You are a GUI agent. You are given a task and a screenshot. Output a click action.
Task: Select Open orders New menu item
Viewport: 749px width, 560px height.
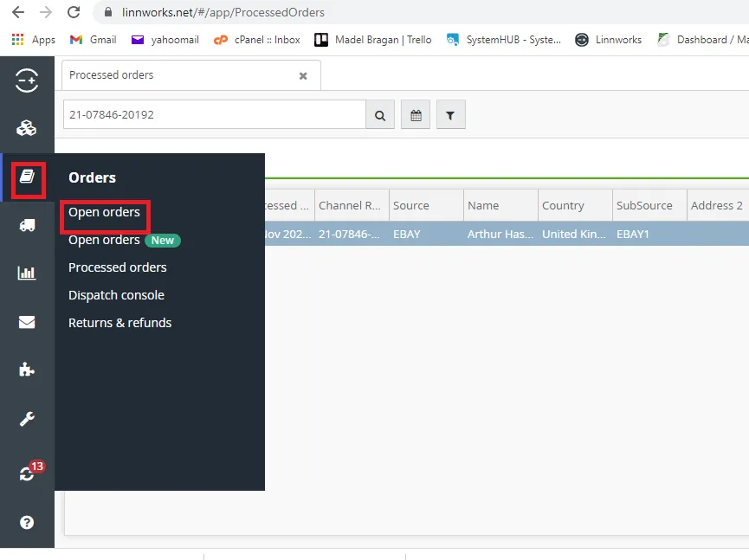tap(124, 240)
